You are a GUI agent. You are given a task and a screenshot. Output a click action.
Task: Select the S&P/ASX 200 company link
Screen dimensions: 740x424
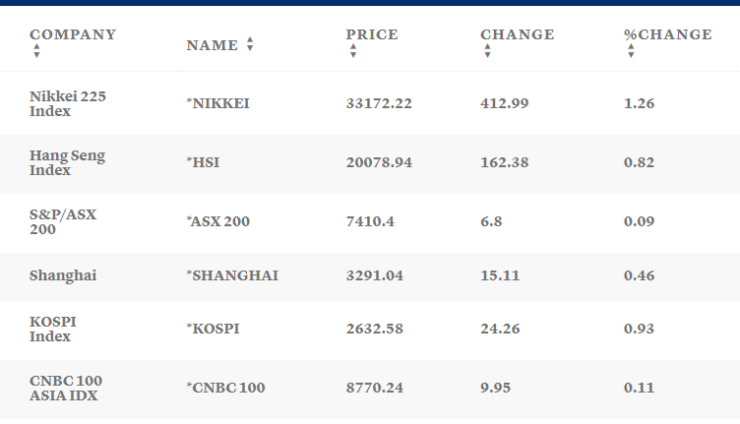(x=63, y=221)
